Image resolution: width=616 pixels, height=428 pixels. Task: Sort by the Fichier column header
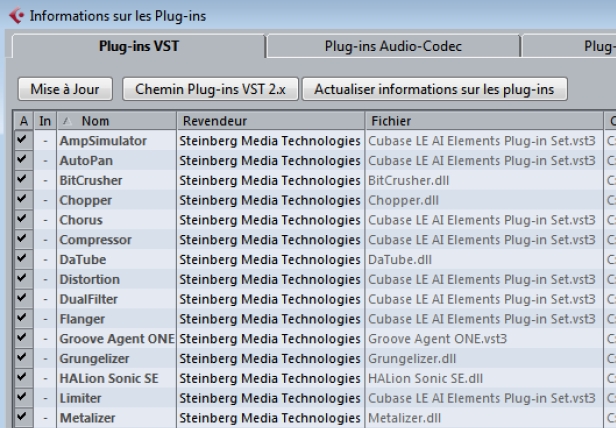coord(484,121)
